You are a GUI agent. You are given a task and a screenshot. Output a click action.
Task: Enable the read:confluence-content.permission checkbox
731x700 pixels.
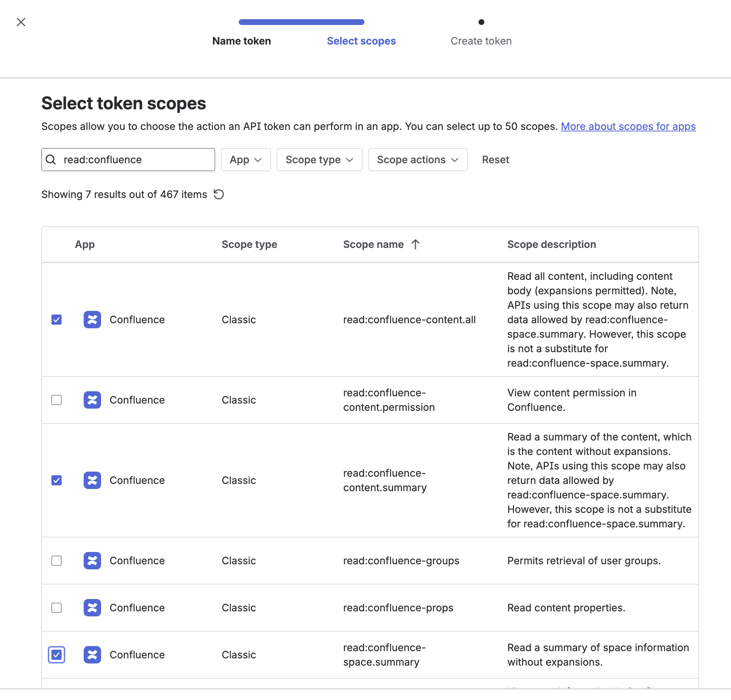57,400
